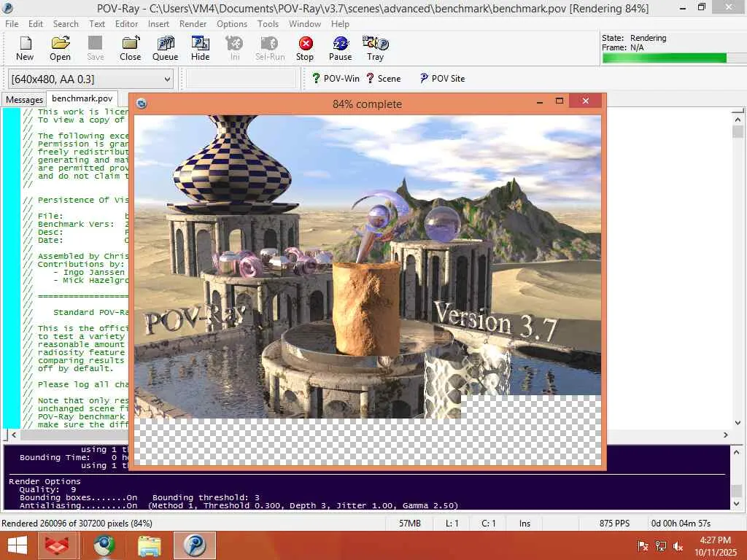Open the Insert menu
The height and width of the screenshot is (560, 747).
158,24
